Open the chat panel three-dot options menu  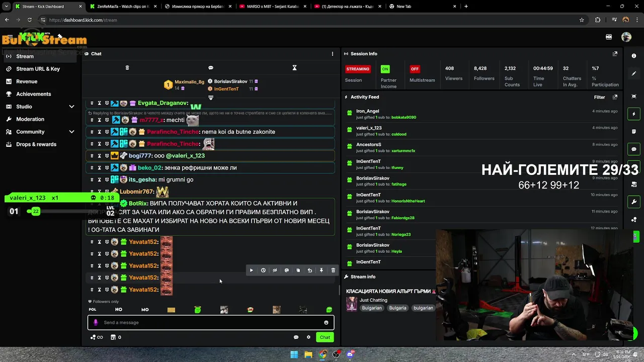tap(332, 54)
